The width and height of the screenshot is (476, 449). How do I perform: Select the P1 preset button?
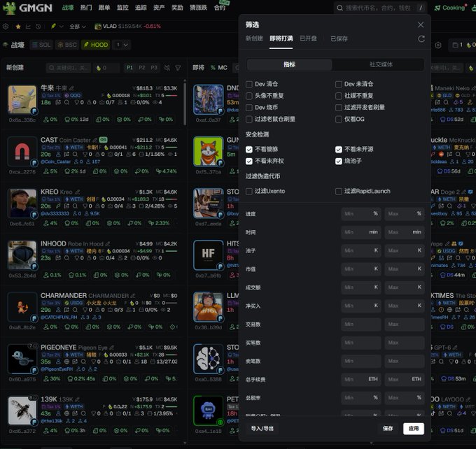coord(129,68)
